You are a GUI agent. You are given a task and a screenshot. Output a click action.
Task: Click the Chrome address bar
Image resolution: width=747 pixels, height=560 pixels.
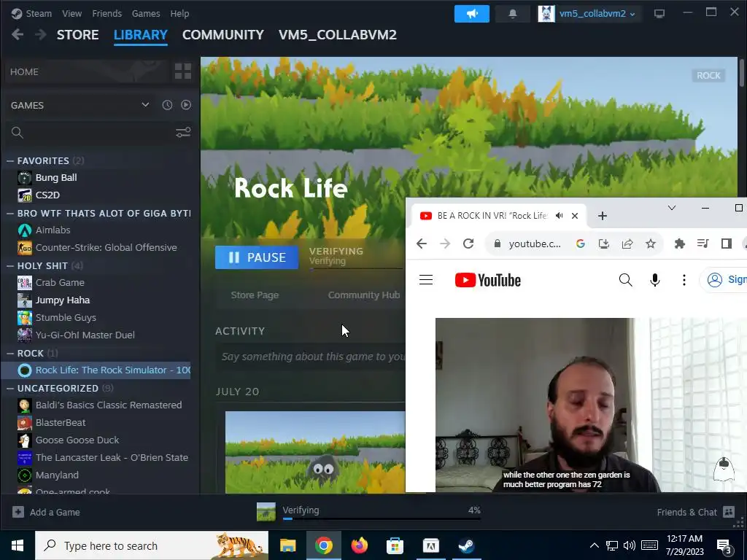pyautogui.click(x=535, y=244)
